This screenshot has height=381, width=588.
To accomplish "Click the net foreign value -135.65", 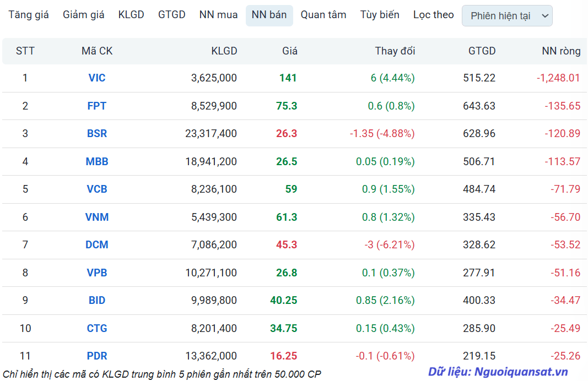I will 563,106.
